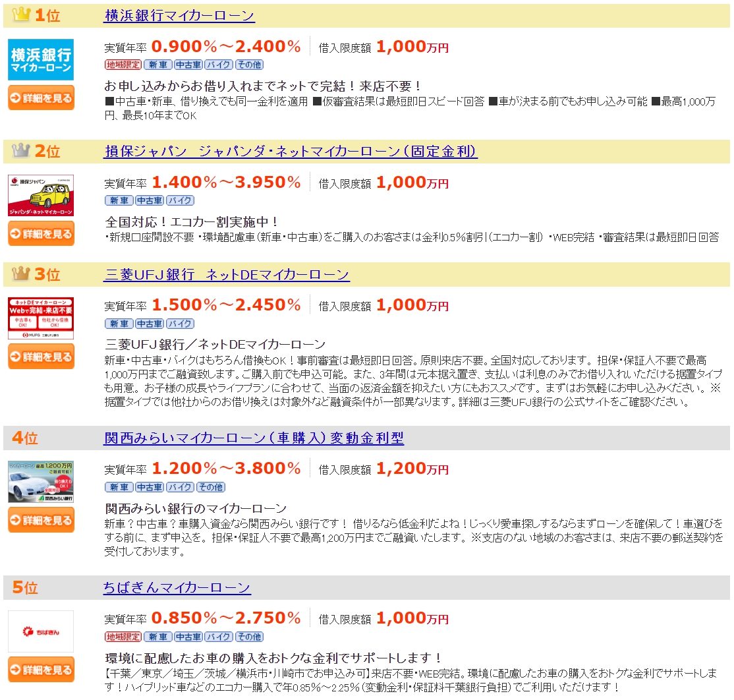
Task: Open the 横浜銀行マイカーローン title link
Action: point(179,15)
